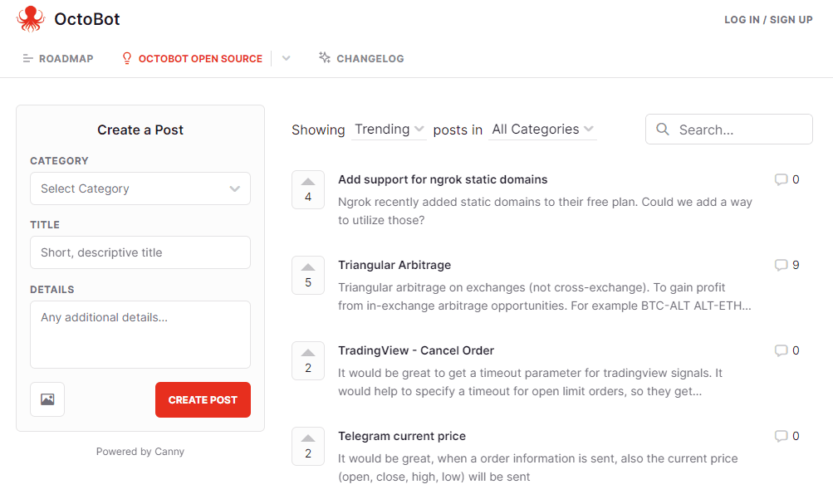
Task: Click the Roadmap list icon
Action: pos(27,58)
